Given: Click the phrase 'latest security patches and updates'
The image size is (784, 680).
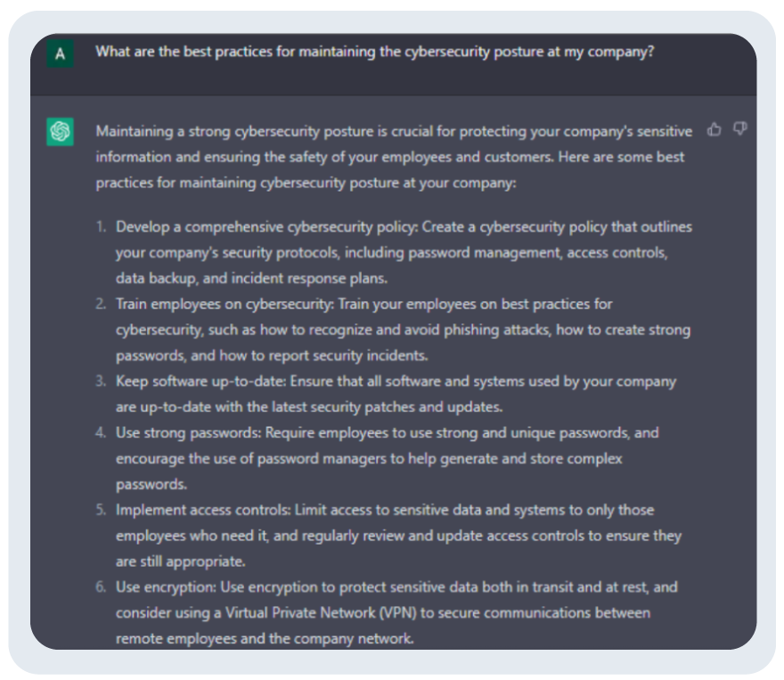Looking at the screenshot, I should [386, 407].
